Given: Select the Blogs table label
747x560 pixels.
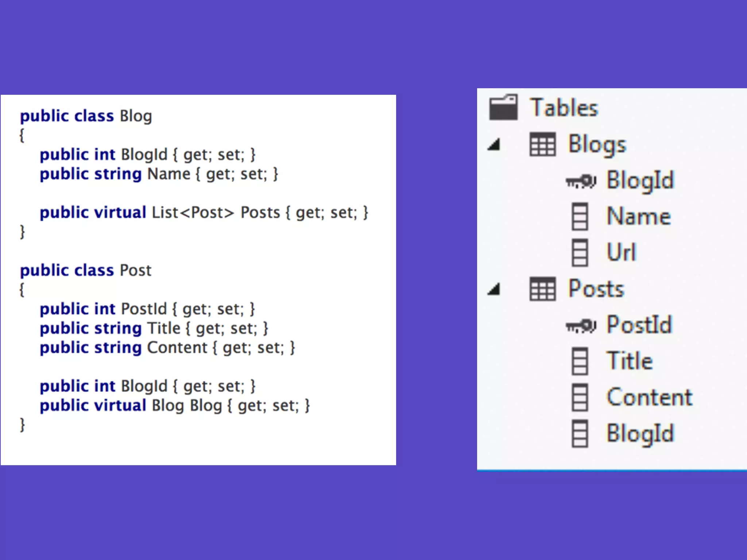Looking at the screenshot, I should (597, 144).
